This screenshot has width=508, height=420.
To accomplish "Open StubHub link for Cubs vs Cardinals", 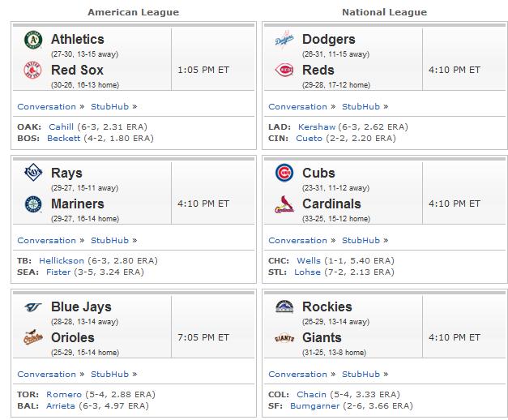I will (x=361, y=240).
